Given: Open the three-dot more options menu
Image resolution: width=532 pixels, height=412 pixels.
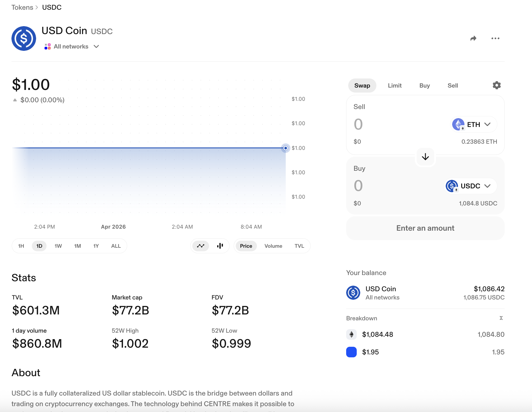Looking at the screenshot, I should [x=495, y=38].
